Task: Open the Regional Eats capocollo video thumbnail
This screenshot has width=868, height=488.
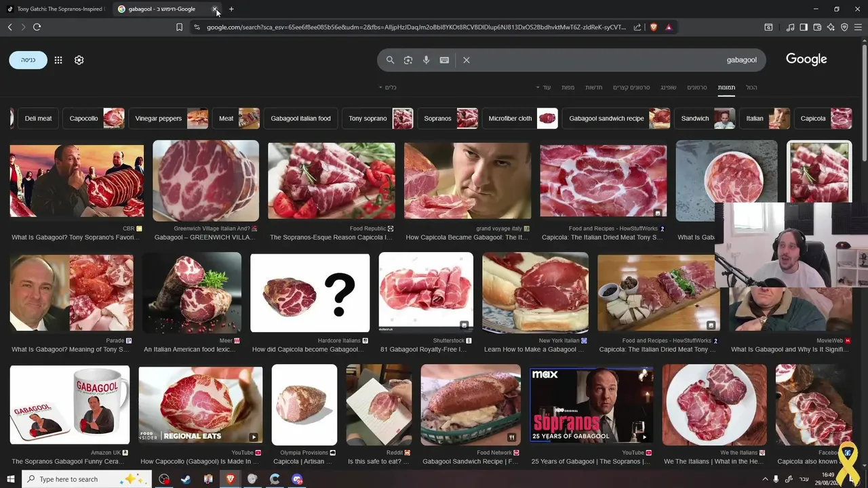Action: click(x=201, y=405)
